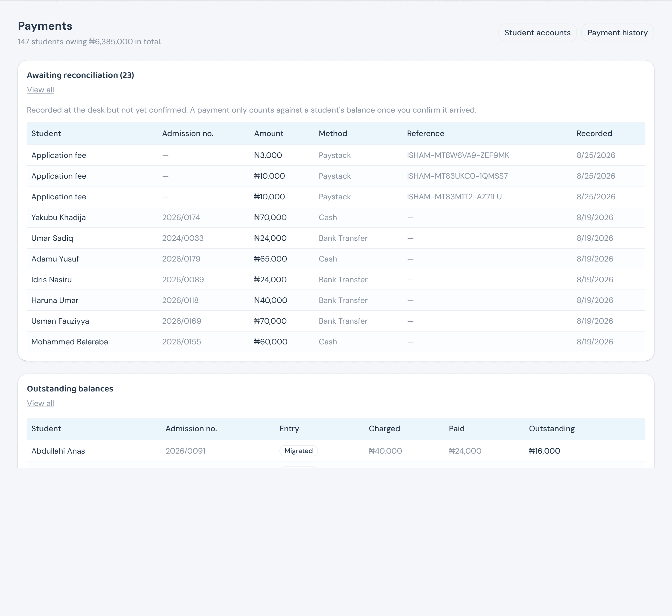Click the Charged column header
The image size is (672, 616).
(x=384, y=428)
